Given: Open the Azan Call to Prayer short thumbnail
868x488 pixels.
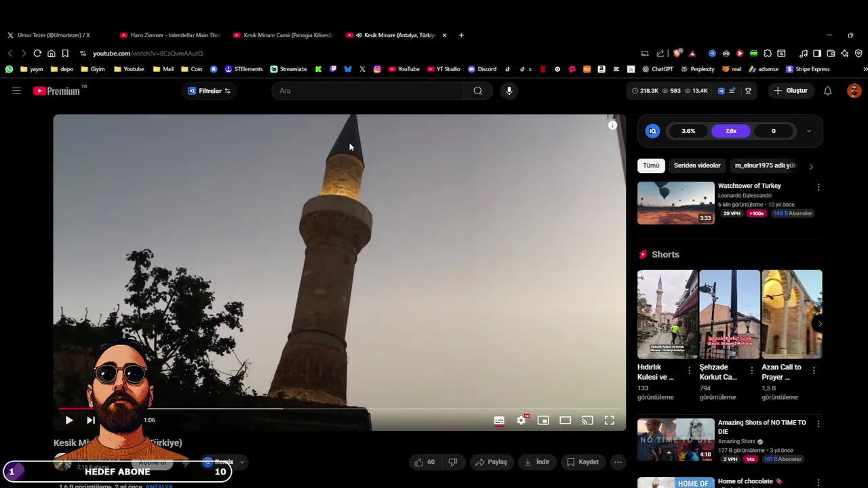Looking at the screenshot, I should point(792,314).
